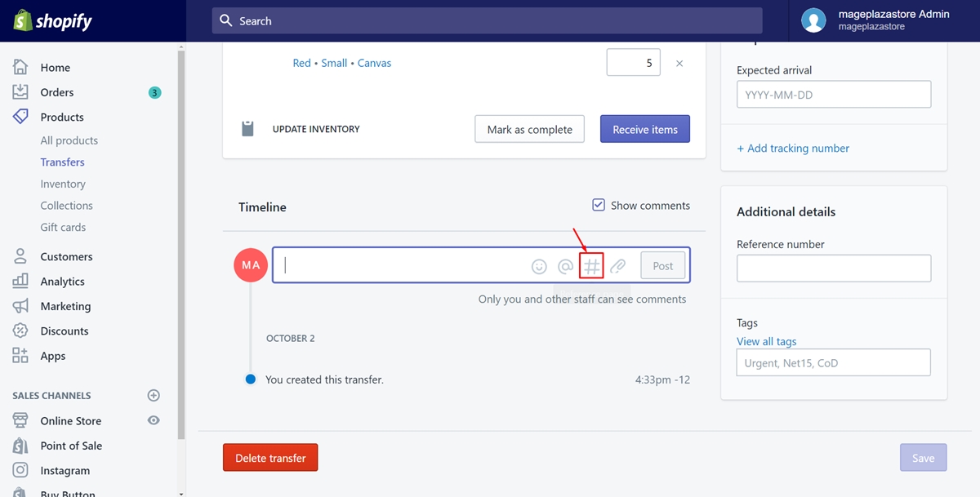Click the Customers person icon
The image size is (980, 497).
[x=20, y=256]
